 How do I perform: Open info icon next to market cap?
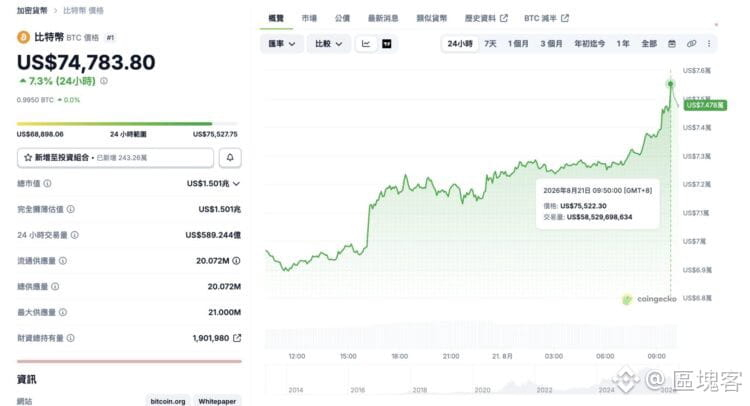47,183
